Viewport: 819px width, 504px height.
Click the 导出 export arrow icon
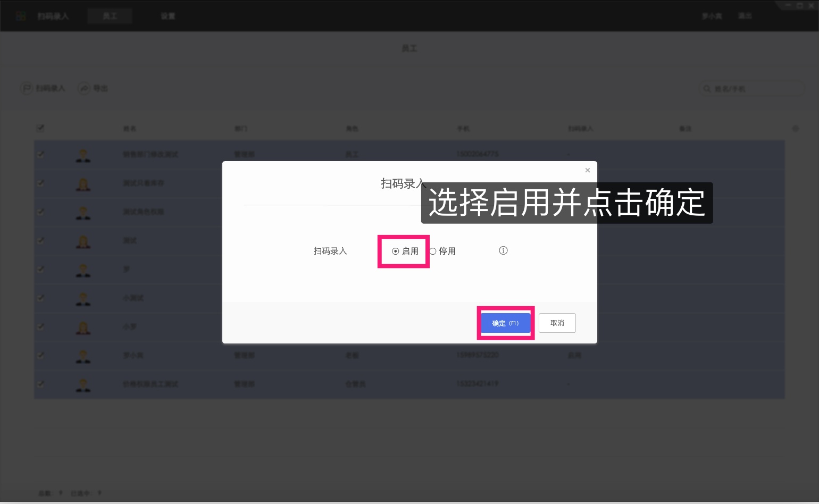[x=84, y=88]
